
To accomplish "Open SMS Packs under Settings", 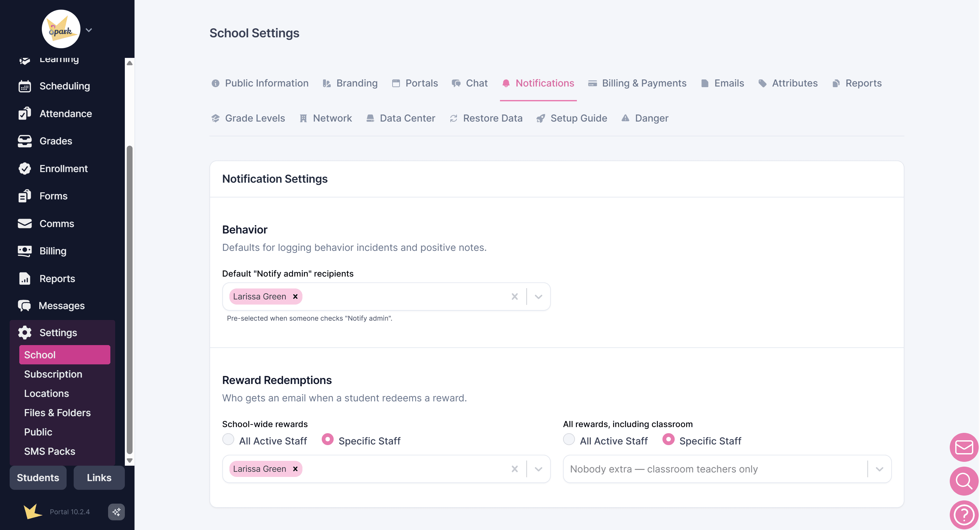I will pos(50,451).
